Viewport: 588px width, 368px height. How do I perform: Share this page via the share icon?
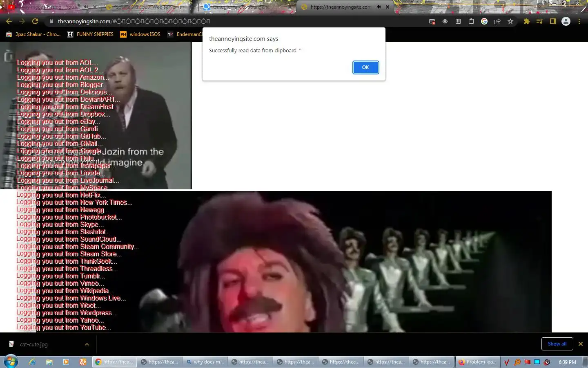click(497, 21)
